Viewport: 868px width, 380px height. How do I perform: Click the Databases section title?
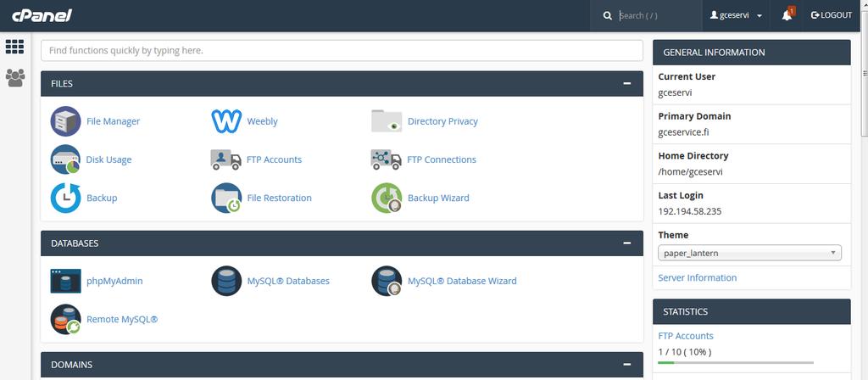pos(75,243)
